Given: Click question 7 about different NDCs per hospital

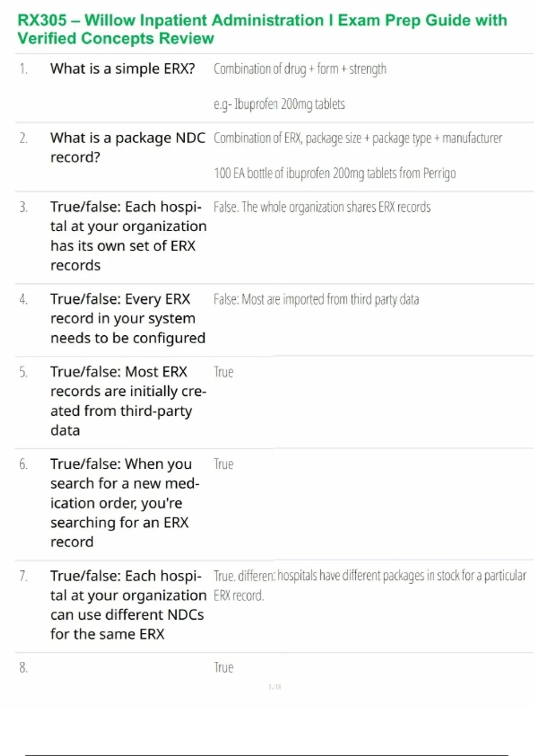Looking at the screenshot, I should (x=128, y=605).
